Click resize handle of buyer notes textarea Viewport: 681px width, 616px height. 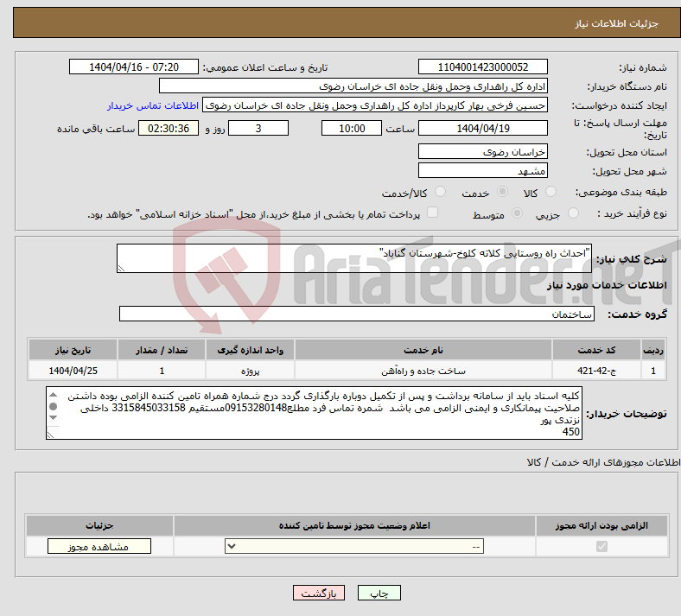pos(50,435)
